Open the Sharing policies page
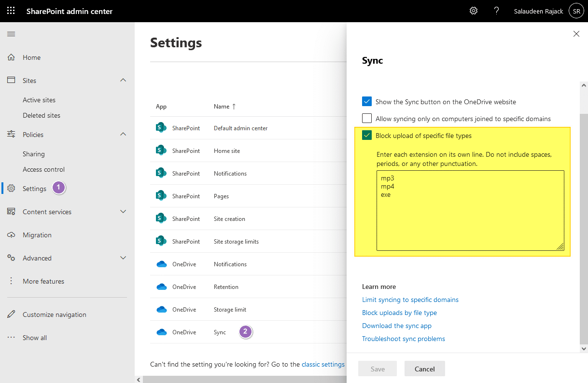Viewport: 588px width, 383px height. coord(33,153)
